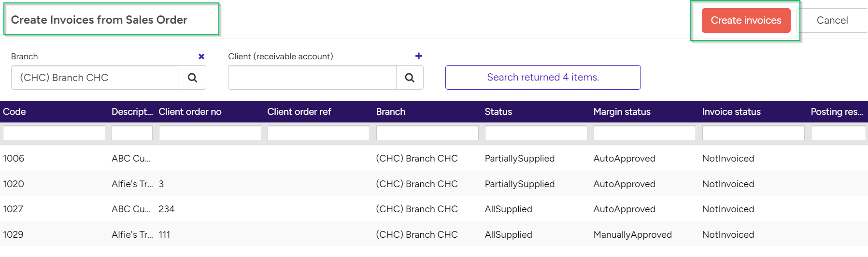The image size is (868, 257).
Task: Click 'ManuallyApproved' margin status in row 1029
Action: tap(632, 234)
